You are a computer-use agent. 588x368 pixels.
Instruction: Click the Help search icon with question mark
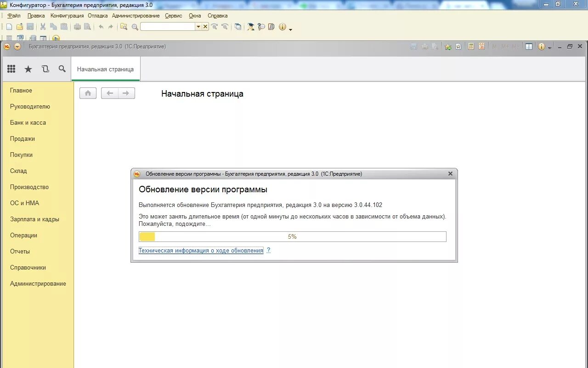point(261,27)
